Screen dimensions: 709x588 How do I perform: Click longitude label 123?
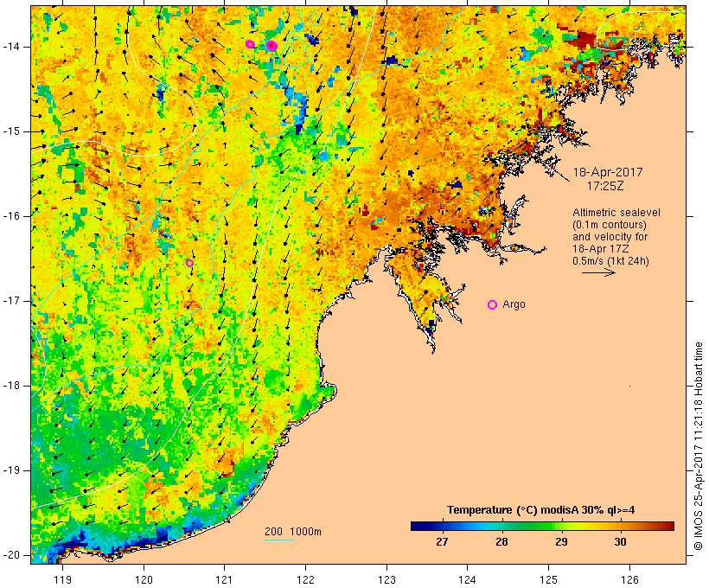(386, 579)
